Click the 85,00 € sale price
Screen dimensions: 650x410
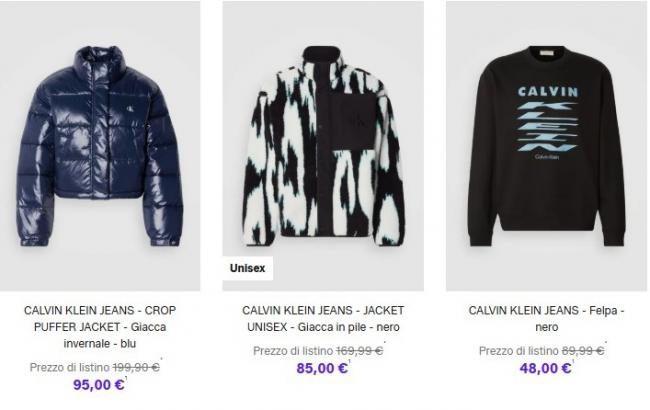tap(322, 368)
